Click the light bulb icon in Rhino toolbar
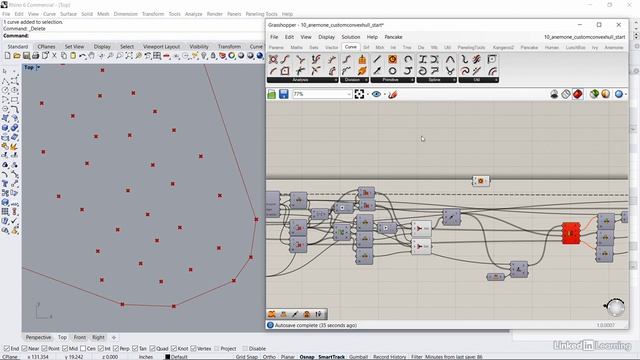The width and height of the screenshot is (640, 360). click(204, 56)
